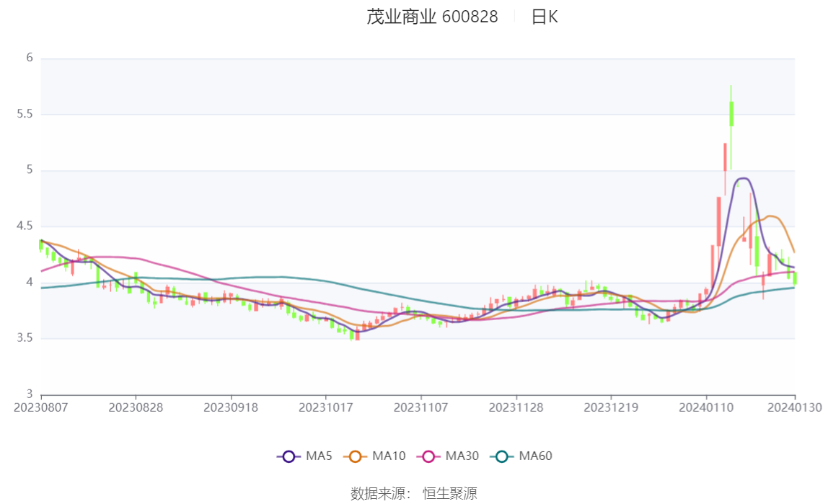Image resolution: width=828 pixels, height=504 pixels.
Task: Toggle the MA30 legend line
Action: point(448,456)
